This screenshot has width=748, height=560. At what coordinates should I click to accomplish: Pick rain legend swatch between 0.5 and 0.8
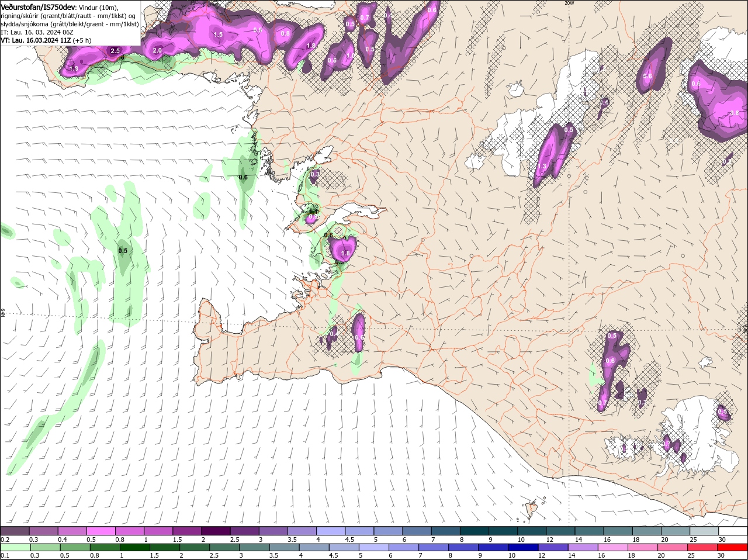[75, 547]
